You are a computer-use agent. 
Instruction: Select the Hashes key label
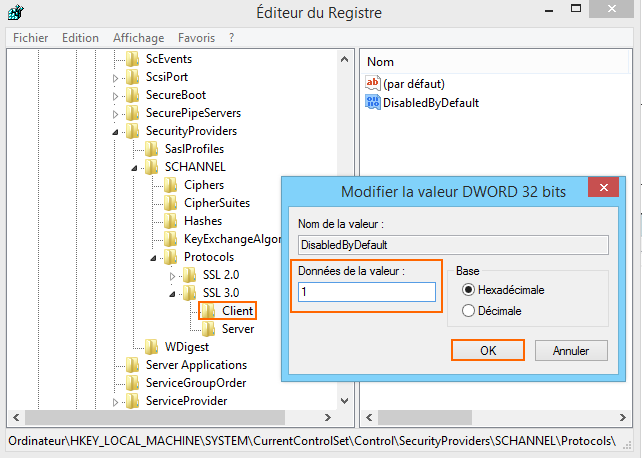pyautogui.click(x=203, y=221)
